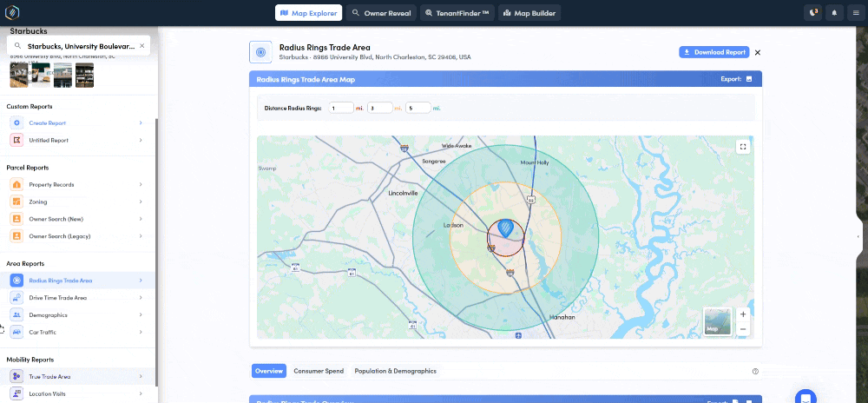Click the Drive Time Trade Area icon
868x403 pixels.
16,298
